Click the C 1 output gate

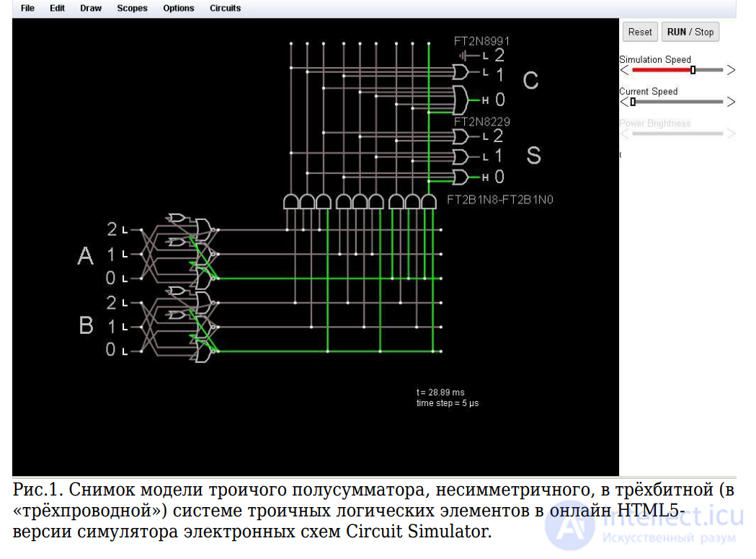point(461,72)
